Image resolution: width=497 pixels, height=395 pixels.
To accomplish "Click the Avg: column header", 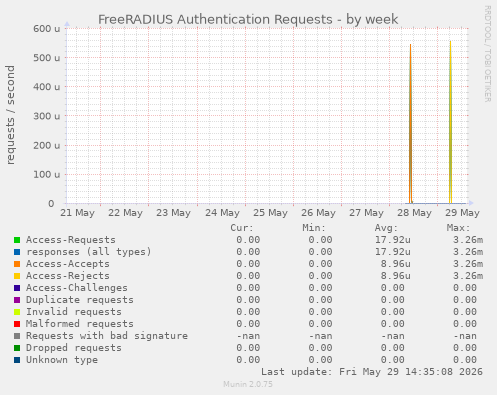I will point(386,228).
